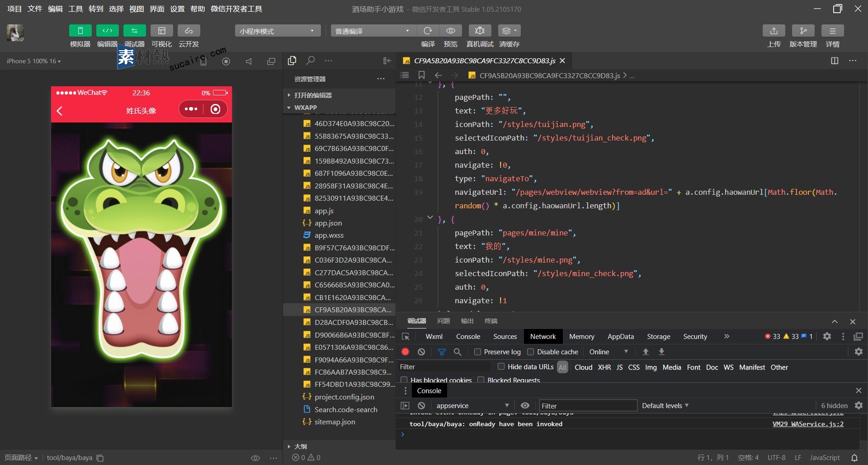Click the search icon in explorer
Image resolution: width=868 pixels, height=465 pixels.
[x=311, y=60]
